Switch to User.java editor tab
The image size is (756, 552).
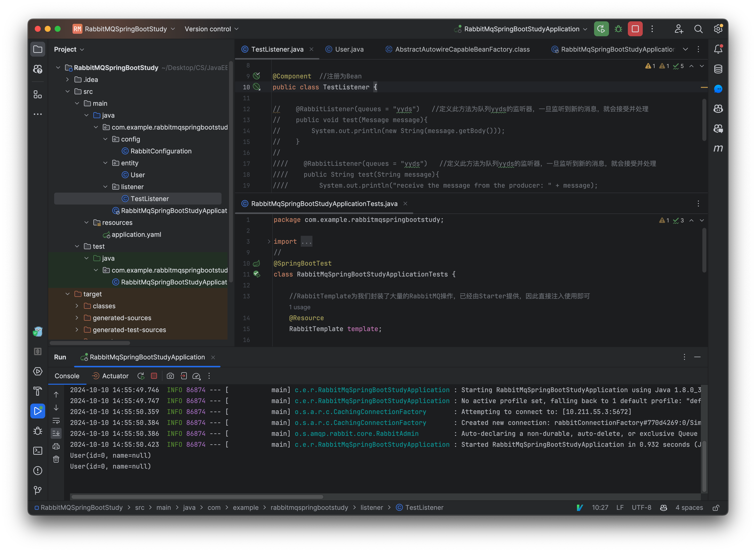349,49
